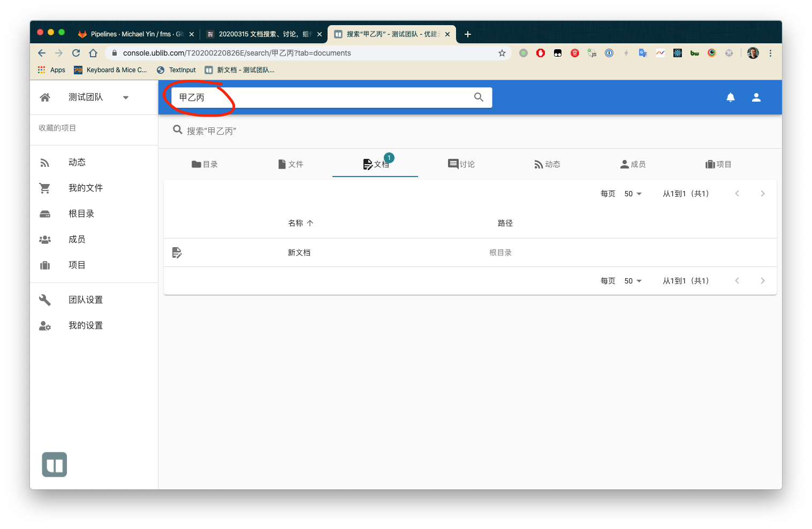Image resolution: width=812 pixels, height=529 pixels.
Task: Switch to the 讨论 tab
Action: pyautogui.click(x=461, y=164)
